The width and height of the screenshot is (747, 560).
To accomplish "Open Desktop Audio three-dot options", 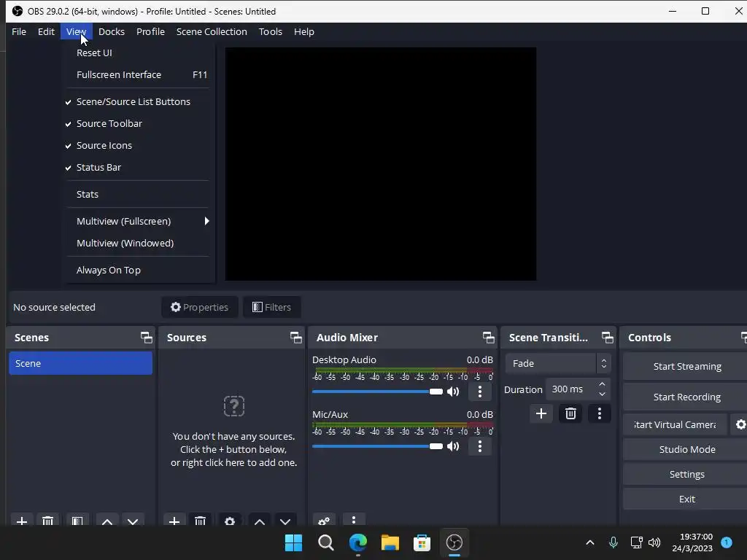I will click(480, 392).
